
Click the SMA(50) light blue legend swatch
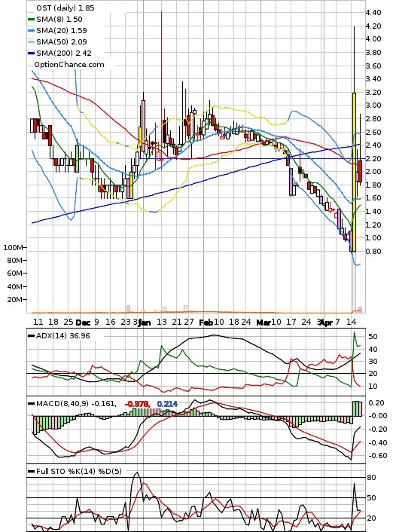(31, 41)
